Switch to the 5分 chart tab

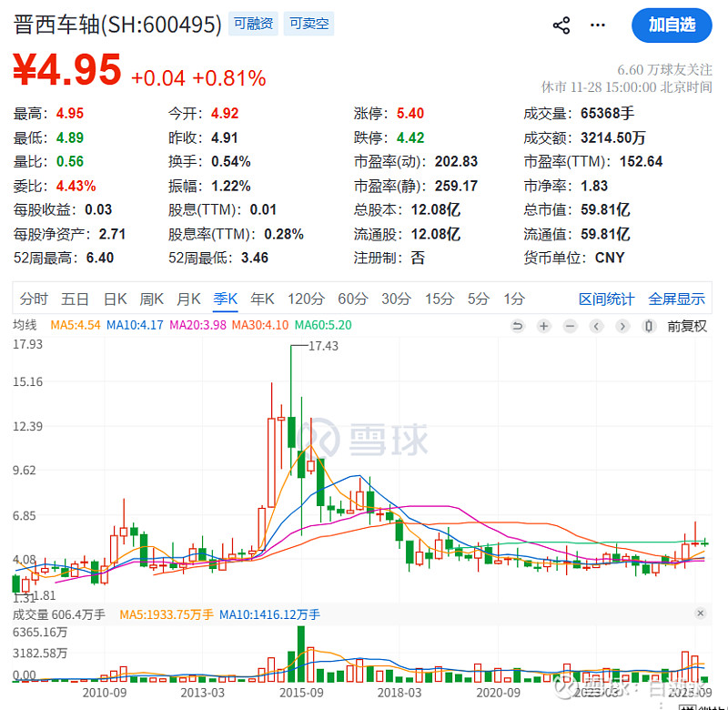[479, 299]
